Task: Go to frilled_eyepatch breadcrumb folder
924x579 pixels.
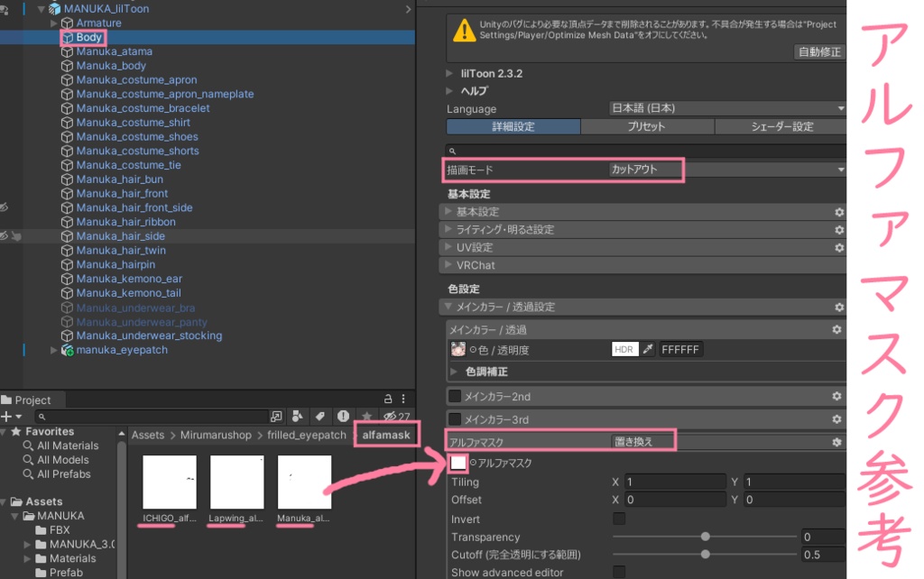Action: click(x=307, y=436)
